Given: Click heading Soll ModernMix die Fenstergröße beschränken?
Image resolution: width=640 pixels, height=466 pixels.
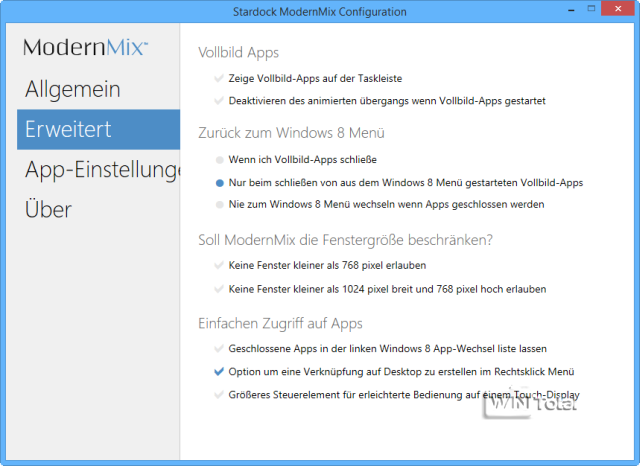Looking at the screenshot, I should (x=345, y=240).
